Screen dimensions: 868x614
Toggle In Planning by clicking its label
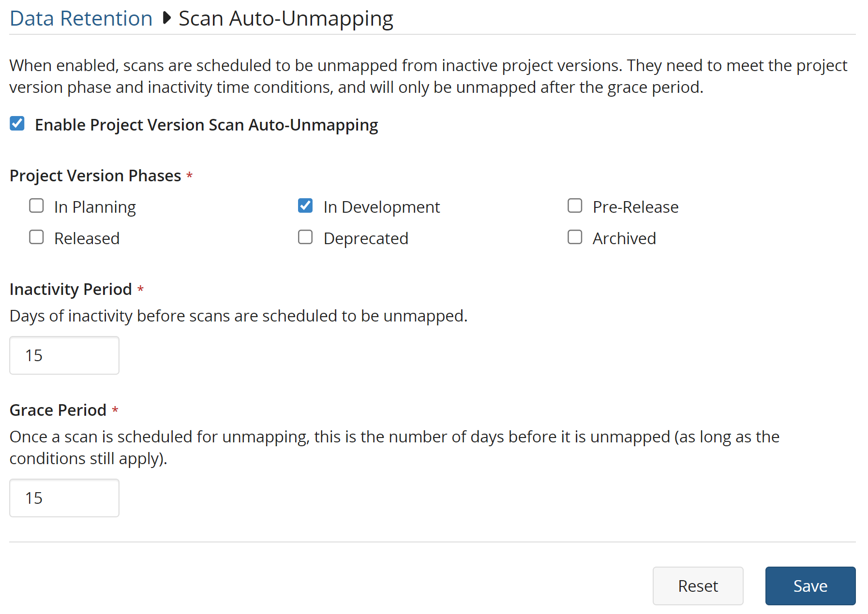pyautogui.click(x=95, y=206)
